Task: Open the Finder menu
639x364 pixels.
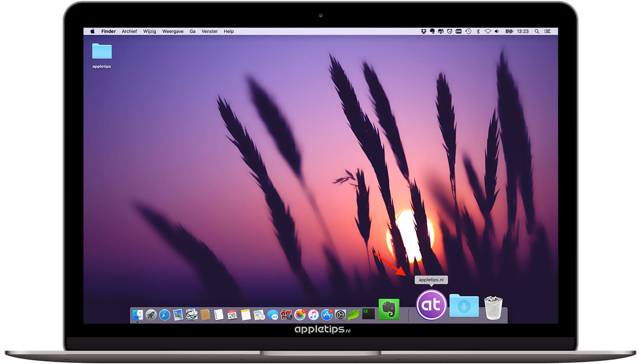Action: 109,32
